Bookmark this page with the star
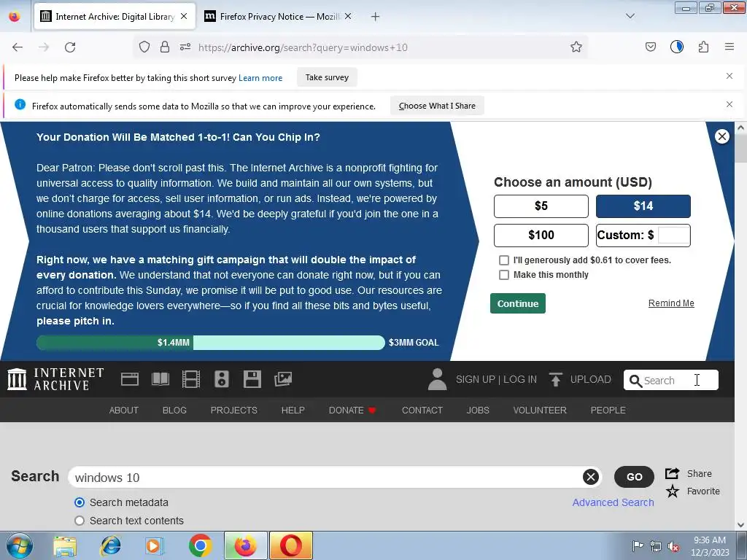Viewport: 747px width, 560px height. click(576, 47)
